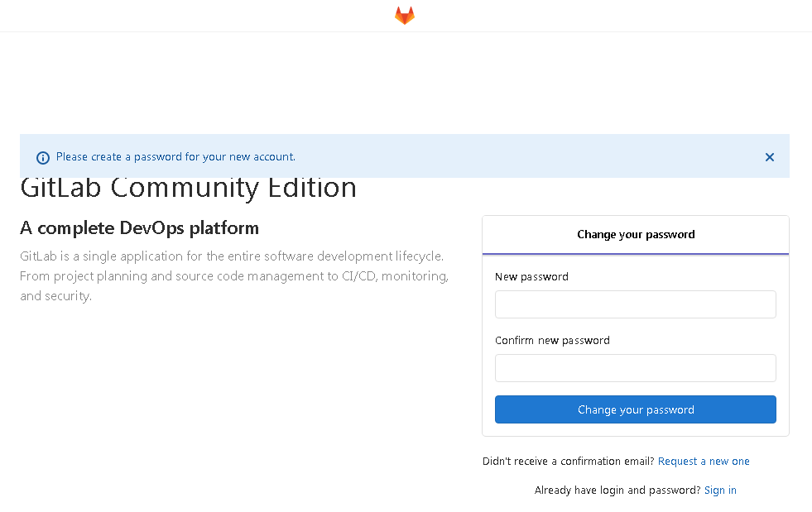Click 'A complete DevOps platform' subheading
The width and height of the screenshot is (812, 512).
[139, 228]
